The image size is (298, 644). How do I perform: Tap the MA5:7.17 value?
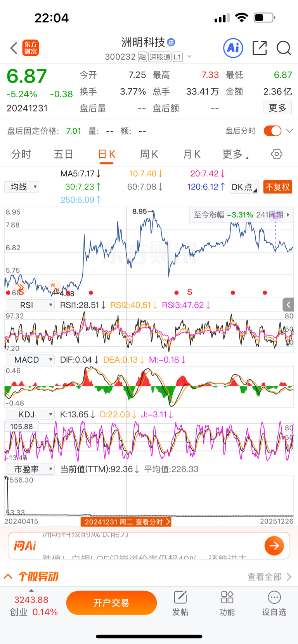pos(81,174)
